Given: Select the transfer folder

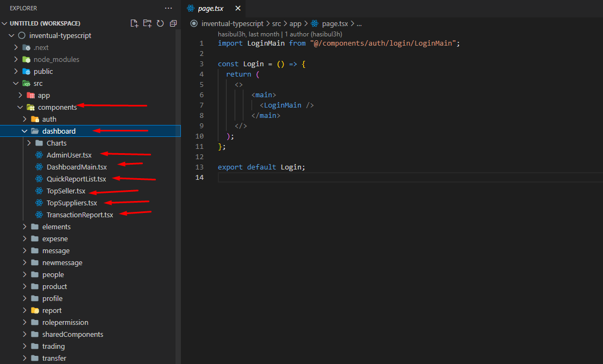Looking at the screenshot, I should 54,358.
